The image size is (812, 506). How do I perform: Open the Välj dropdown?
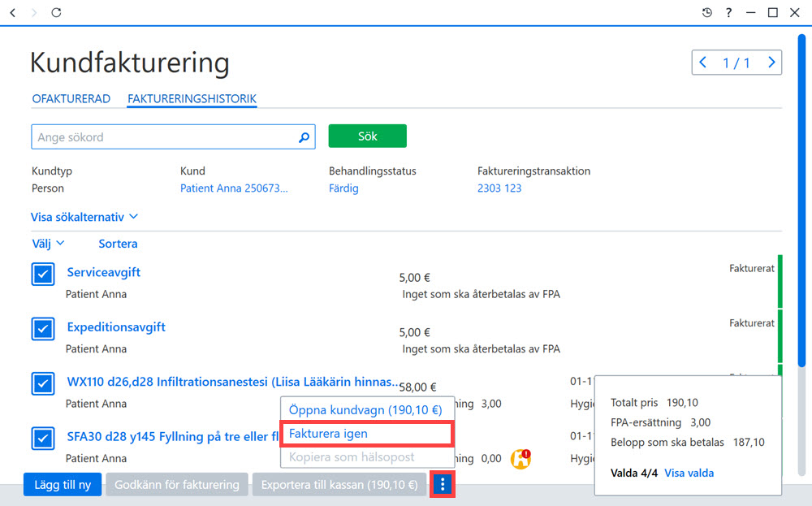point(48,244)
